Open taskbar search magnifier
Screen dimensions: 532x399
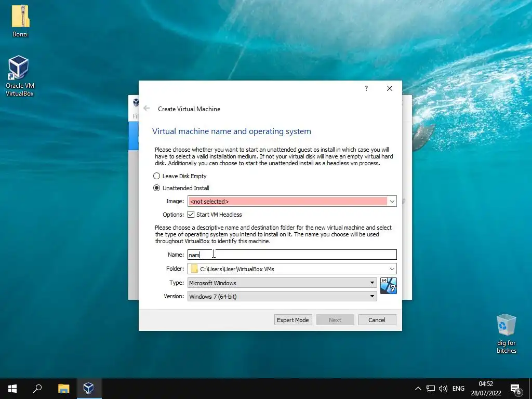click(x=37, y=389)
